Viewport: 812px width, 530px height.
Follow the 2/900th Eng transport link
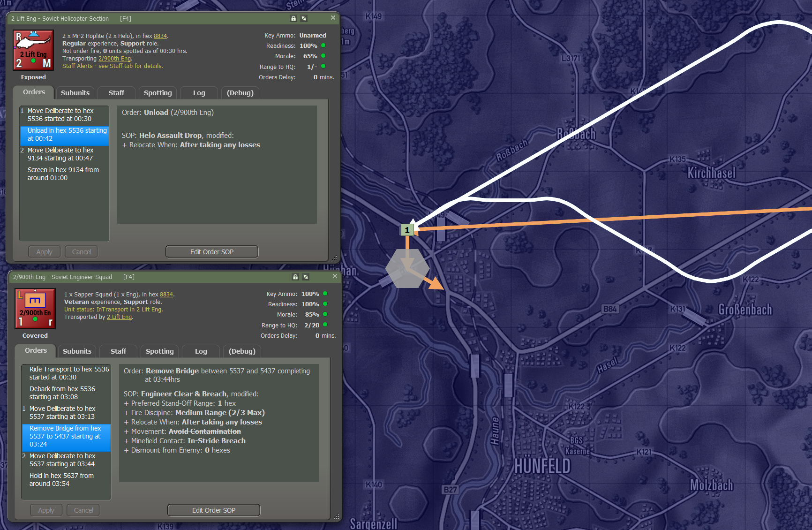tap(114, 59)
